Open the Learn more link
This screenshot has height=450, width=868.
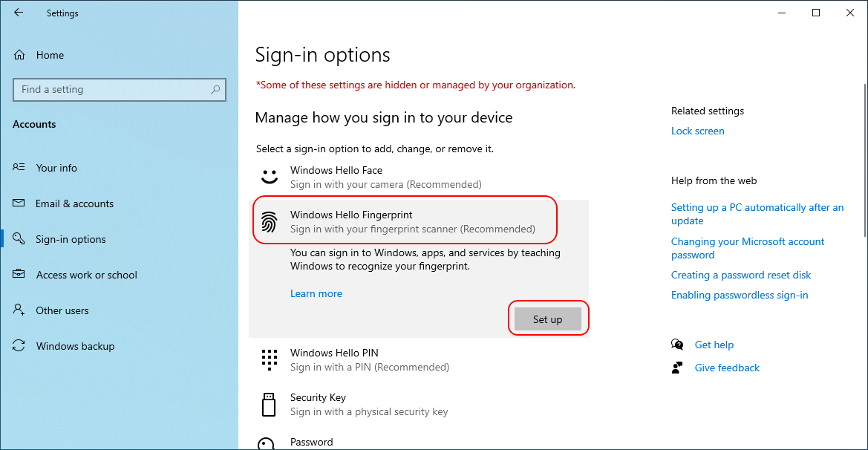316,293
